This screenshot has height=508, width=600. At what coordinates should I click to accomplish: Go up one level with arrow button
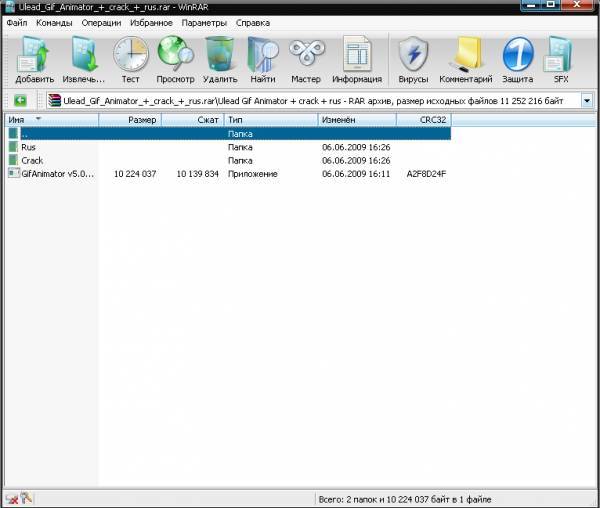[x=19, y=101]
